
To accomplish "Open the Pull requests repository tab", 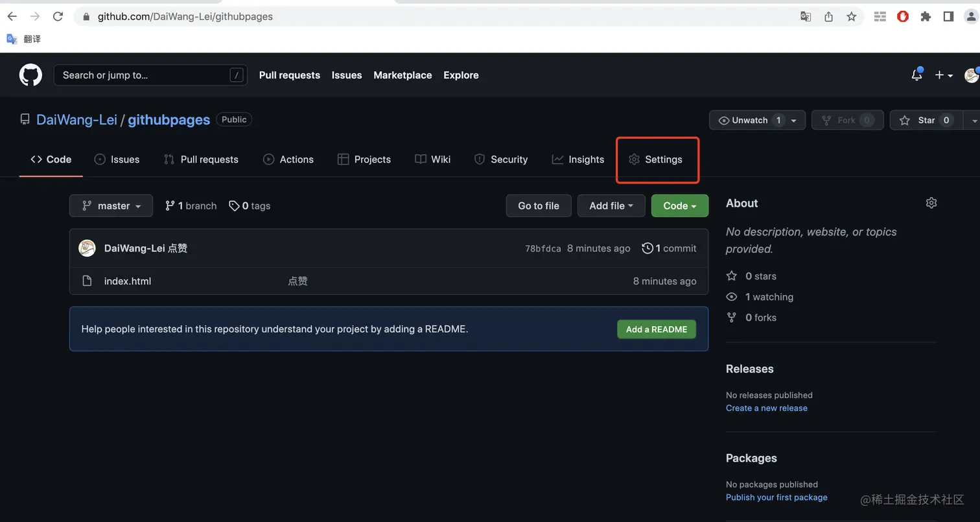I will [x=201, y=160].
